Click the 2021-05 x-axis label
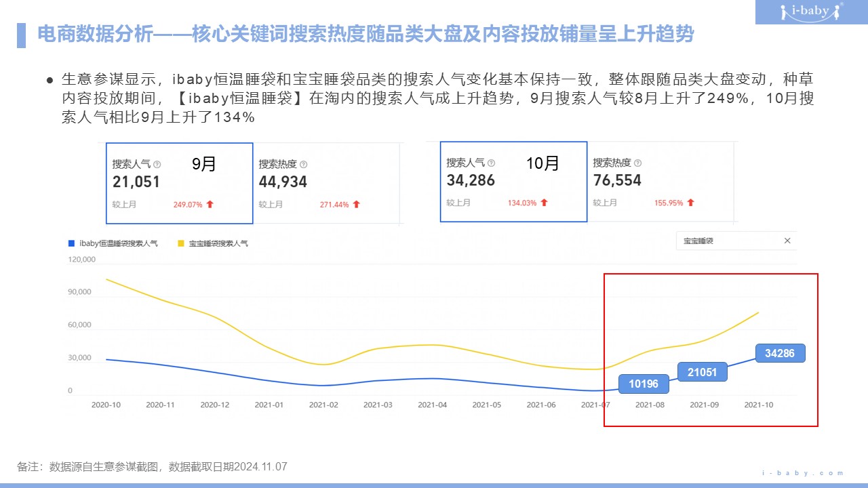This screenshot has width=868, height=488. pyautogui.click(x=486, y=405)
